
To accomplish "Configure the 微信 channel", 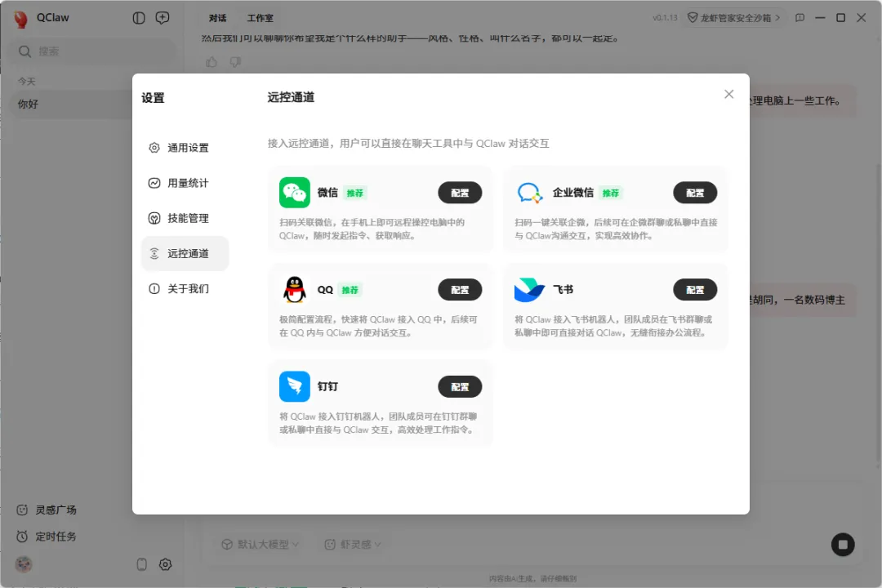I will [460, 193].
